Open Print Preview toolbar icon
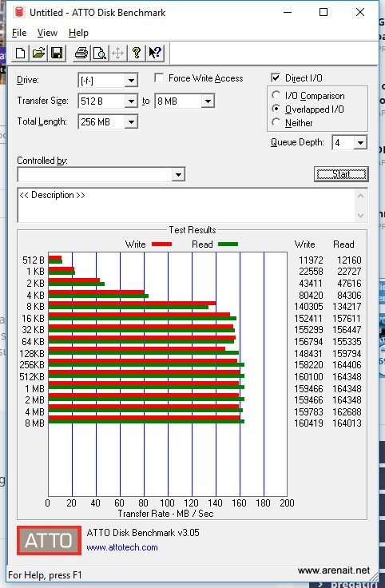Screen dimensions: 385x588 click(x=99, y=53)
